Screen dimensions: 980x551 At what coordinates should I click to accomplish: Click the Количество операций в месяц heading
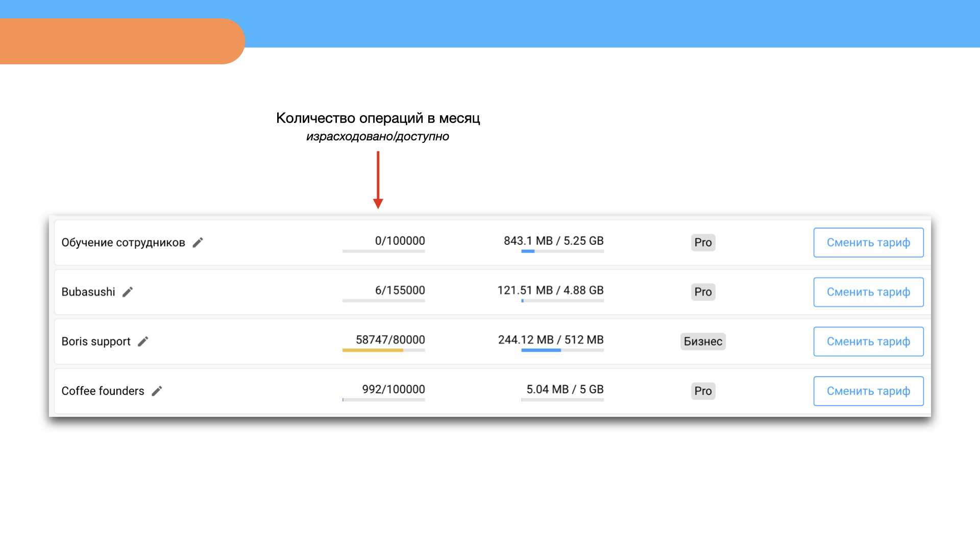378,118
